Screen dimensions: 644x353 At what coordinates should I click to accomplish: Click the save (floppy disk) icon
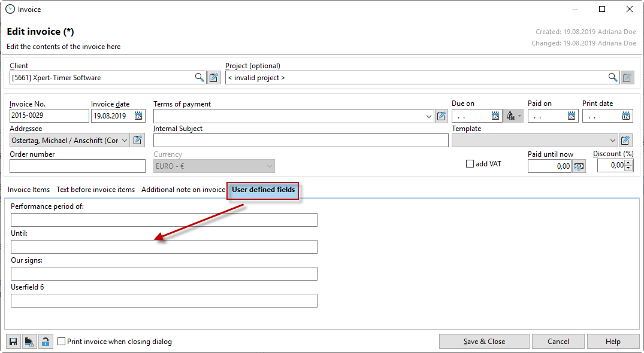pyautogui.click(x=13, y=342)
